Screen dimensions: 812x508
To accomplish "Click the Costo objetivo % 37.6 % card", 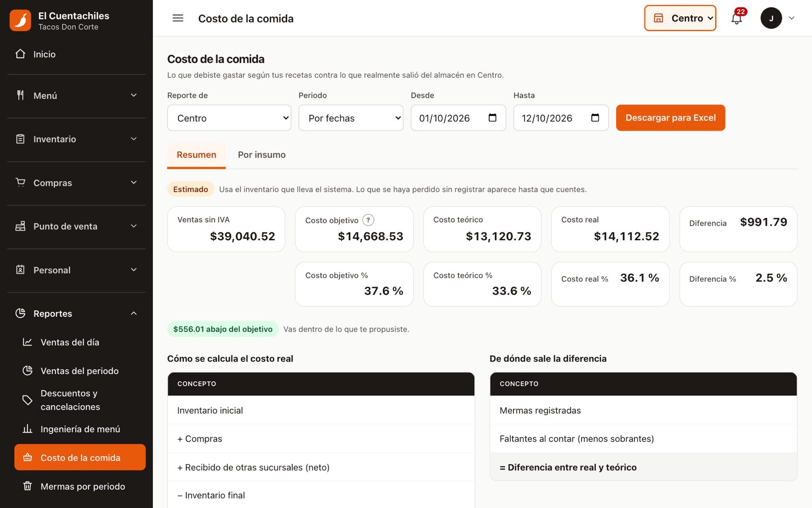I will [354, 284].
